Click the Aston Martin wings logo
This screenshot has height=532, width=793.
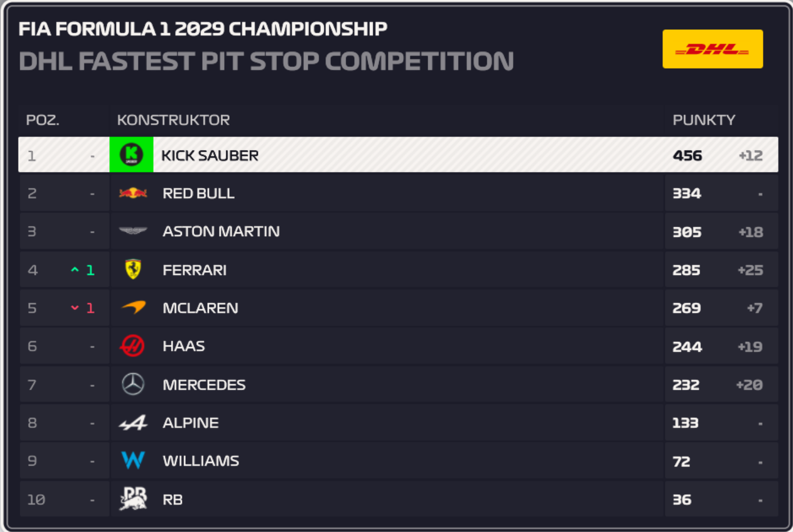pyautogui.click(x=133, y=231)
